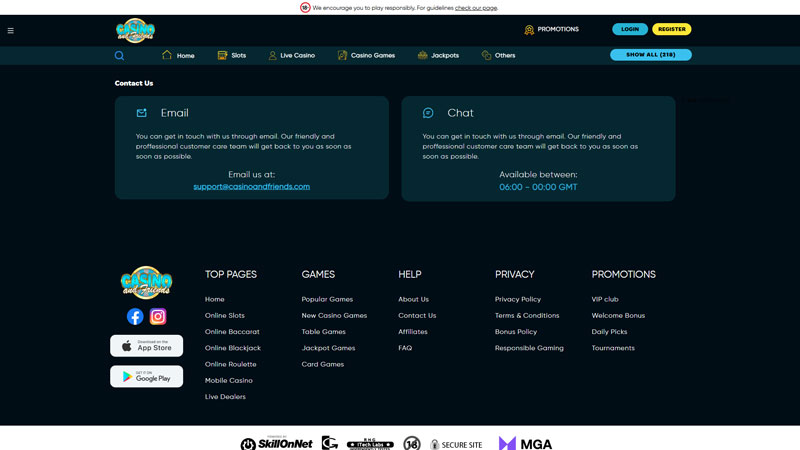This screenshot has width=800, height=450.
Task: Click Show All (218) games button
Action: [x=650, y=55]
